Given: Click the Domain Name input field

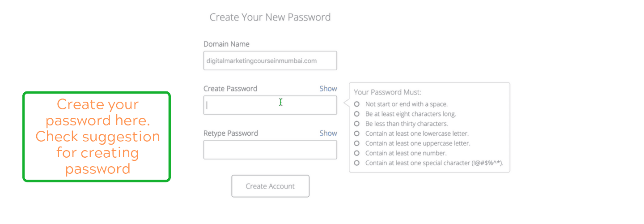Looking at the screenshot, I should coord(270,60).
